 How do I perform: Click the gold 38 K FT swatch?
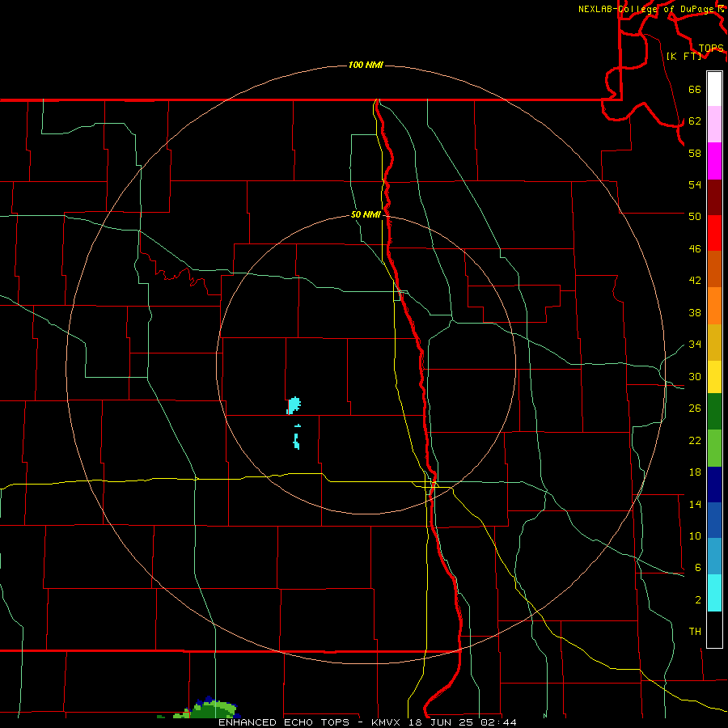point(714,342)
